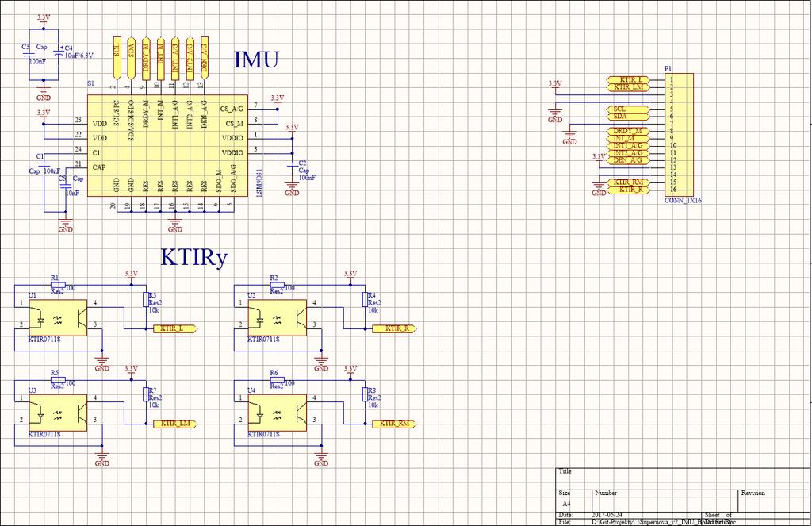Select optocoupler symbol U2
Viewport: 812px width, 526px height.
(x=277, y=317)
